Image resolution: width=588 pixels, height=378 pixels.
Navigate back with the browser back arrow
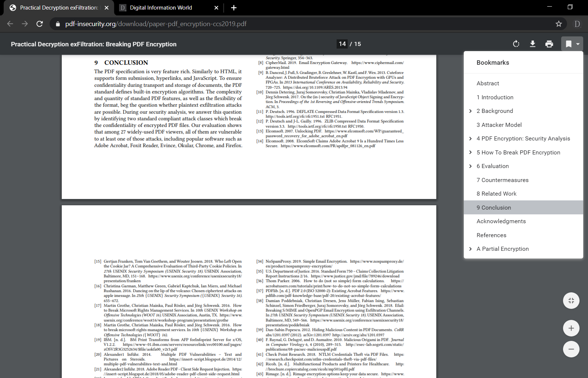point(10,24)
